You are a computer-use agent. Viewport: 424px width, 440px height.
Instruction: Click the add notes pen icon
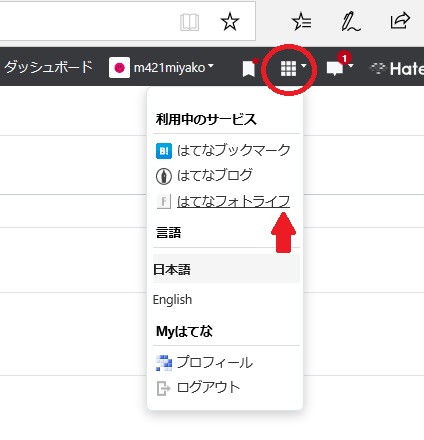[350, 22]
